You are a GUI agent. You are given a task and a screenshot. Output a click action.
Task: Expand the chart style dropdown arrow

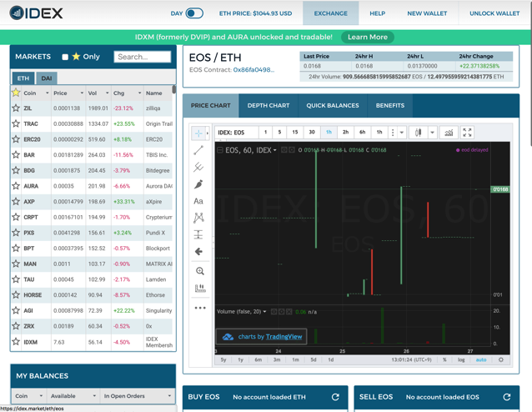point(432,133)
